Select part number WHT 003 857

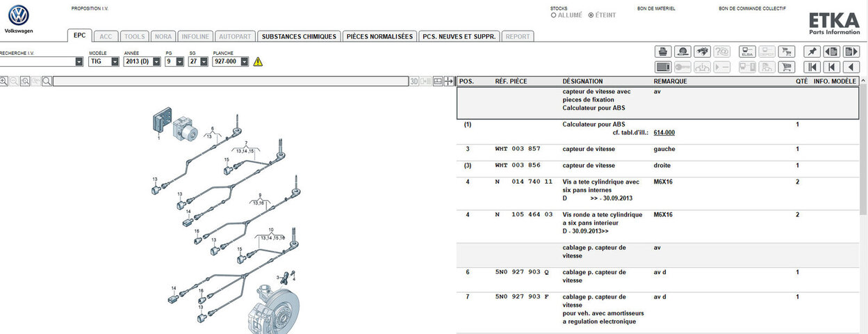tap(517, 149)
